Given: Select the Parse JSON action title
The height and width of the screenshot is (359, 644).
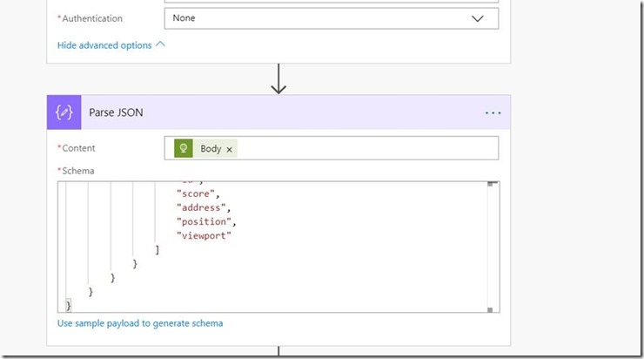Looking at the screenshot, I should point(116,112).
